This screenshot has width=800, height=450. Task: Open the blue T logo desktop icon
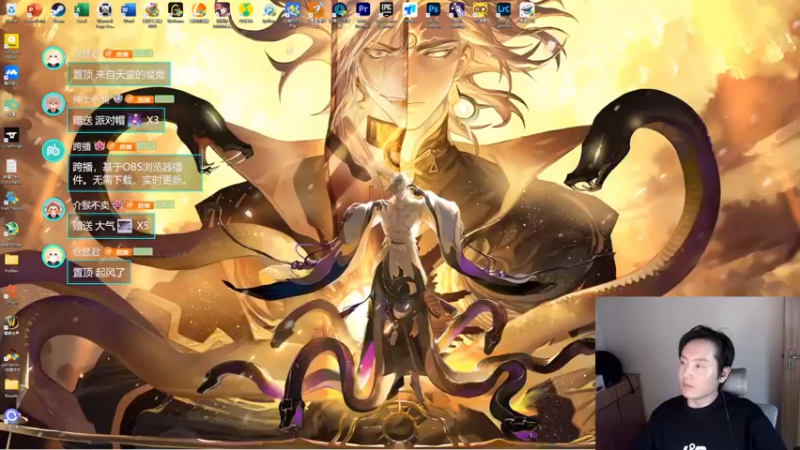point(410,10)
